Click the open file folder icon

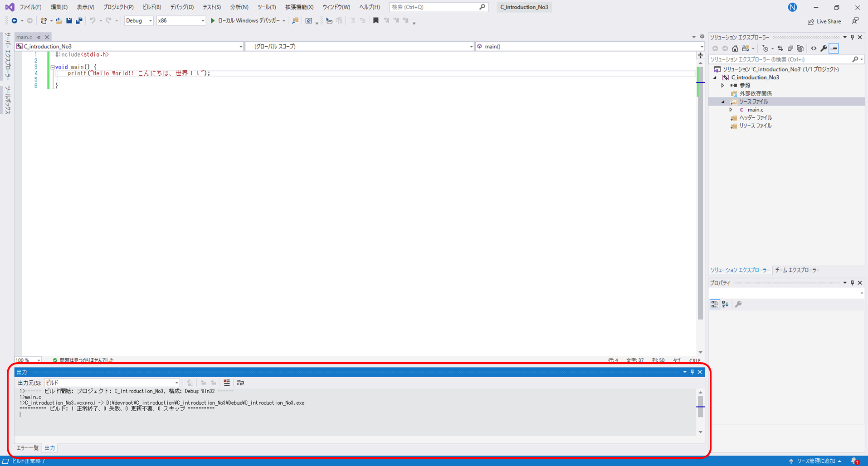59,20
